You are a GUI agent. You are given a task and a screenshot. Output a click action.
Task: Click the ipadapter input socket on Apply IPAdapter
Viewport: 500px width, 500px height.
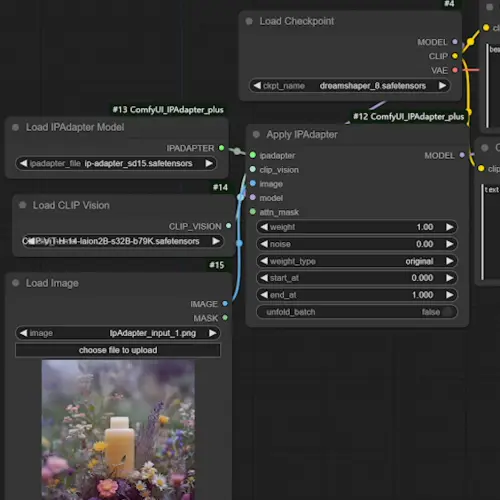tap(253, 155)
